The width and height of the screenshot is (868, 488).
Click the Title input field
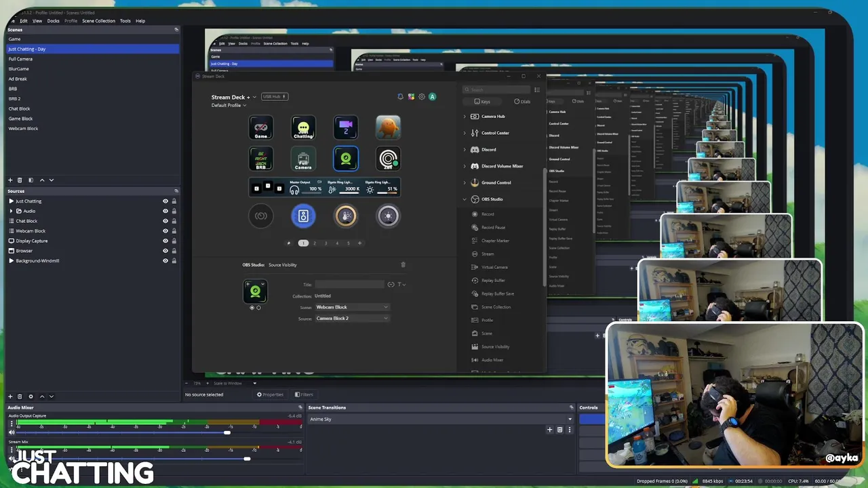pyautogui.click(x=349, y=285)
